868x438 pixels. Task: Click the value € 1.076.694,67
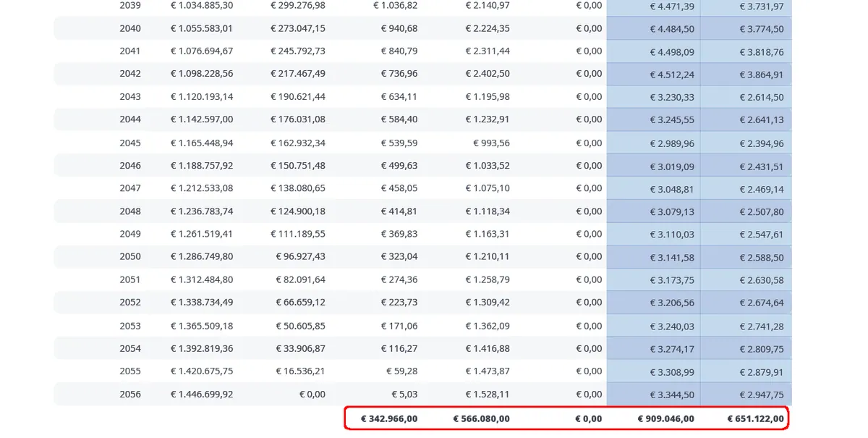tap(202, 51)
